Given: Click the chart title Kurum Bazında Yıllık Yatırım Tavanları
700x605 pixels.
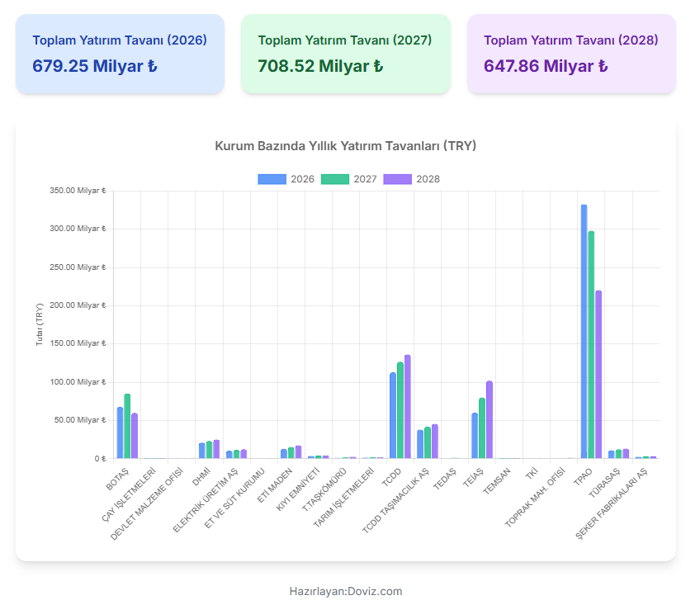Looking at the screenshot, I should tap(345, 146).
